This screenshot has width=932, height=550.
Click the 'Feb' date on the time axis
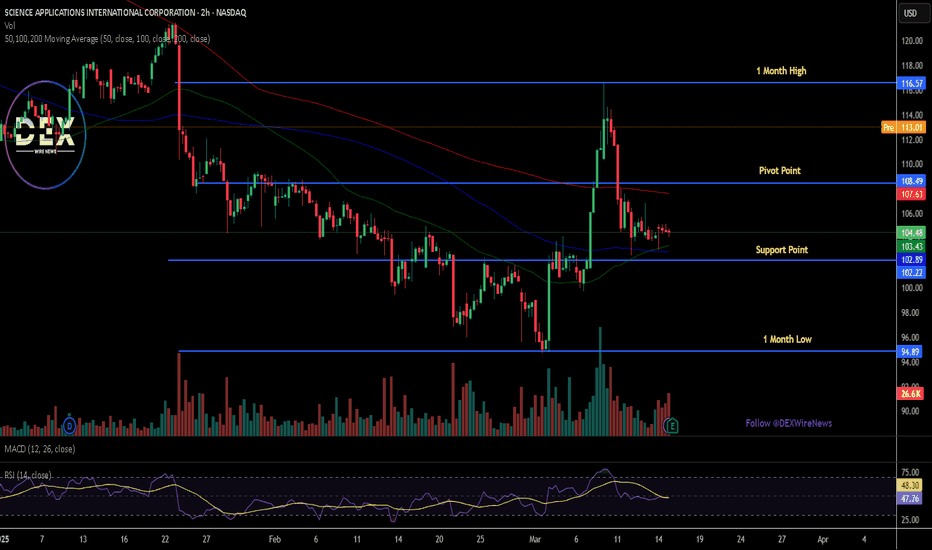(x=275, y=539)
